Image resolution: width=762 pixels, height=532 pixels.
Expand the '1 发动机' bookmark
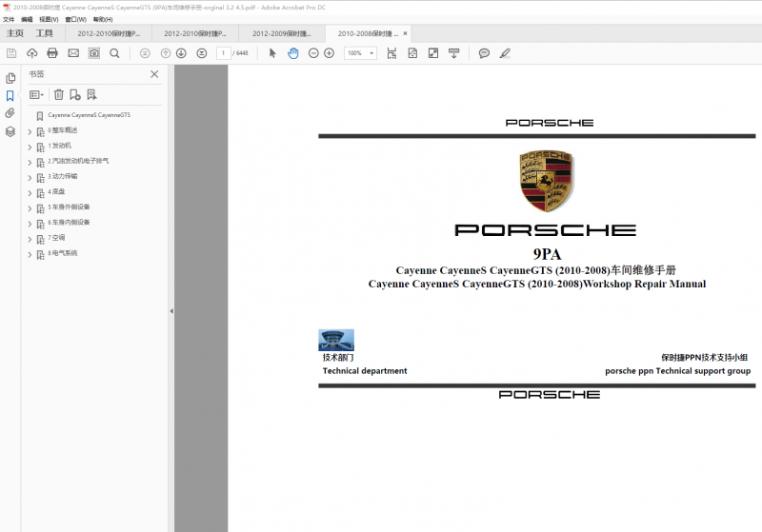30,147
